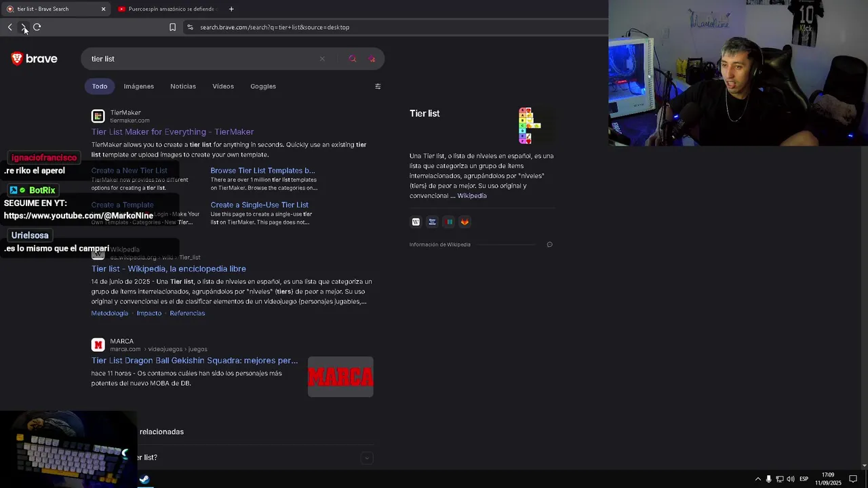Click the red and teal profile icon
Image resolution: width=868 pixels, height=488 pixels.
(x=449, y=222)
